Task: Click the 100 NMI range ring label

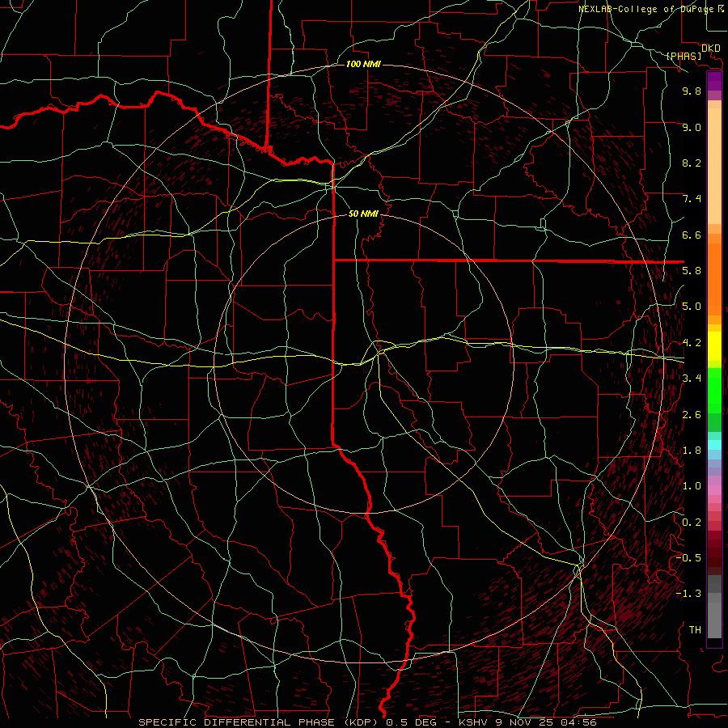Action: click(x=363, y=64)
